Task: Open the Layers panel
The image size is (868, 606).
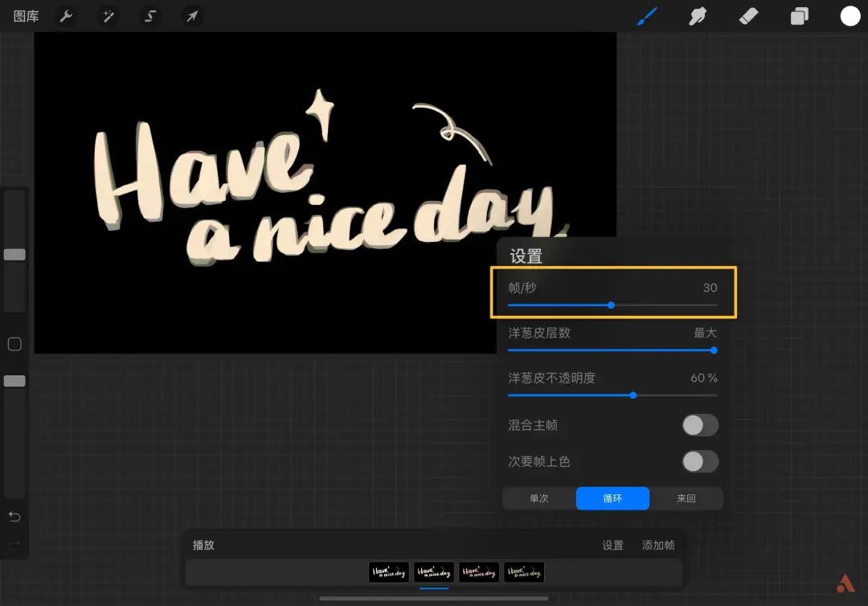Action: (800, 16)
